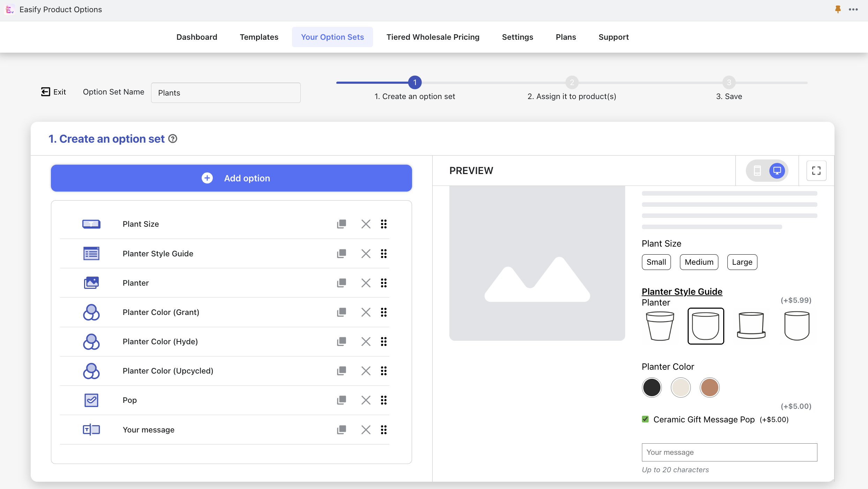Open the Templates tab
The image size is (868, 489).
pos(259,37)
